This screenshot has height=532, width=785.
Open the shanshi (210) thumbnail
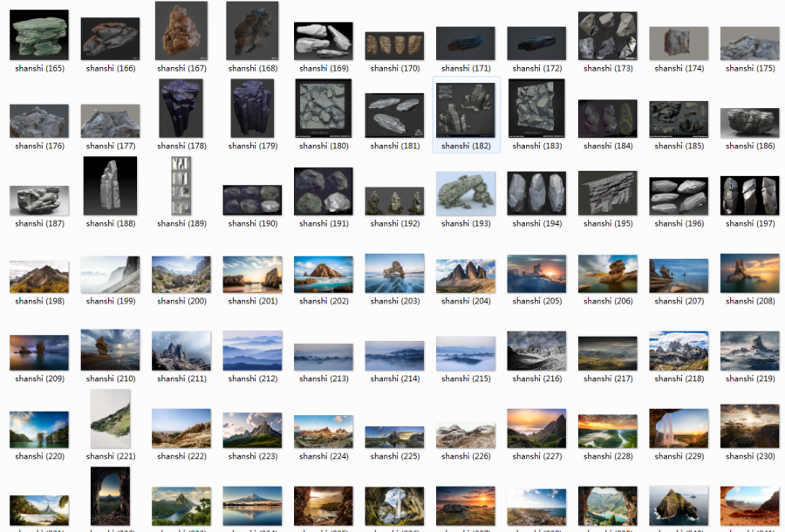[110, 350]
